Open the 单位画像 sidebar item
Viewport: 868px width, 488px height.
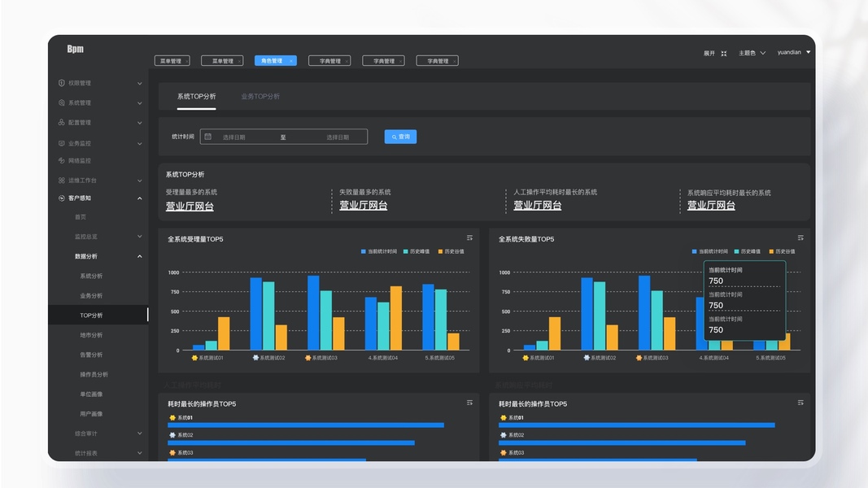point(91,394)
